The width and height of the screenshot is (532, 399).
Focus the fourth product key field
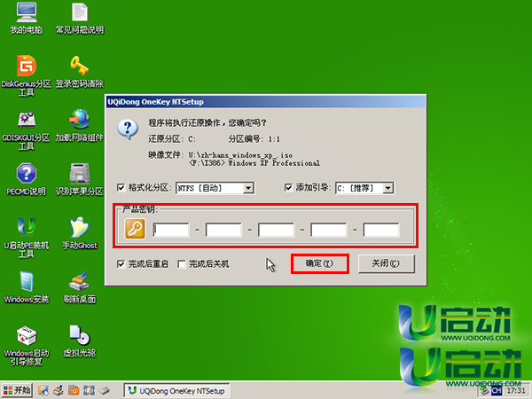(x=329, y=230)
